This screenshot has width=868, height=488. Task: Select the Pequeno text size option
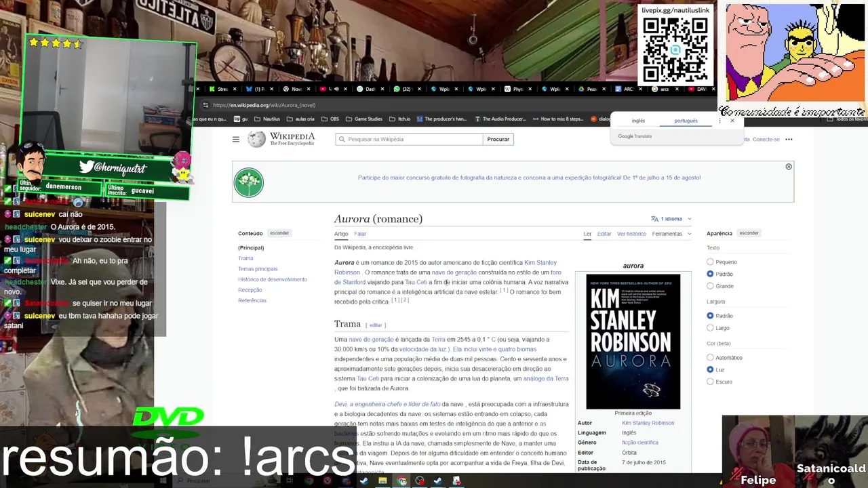[x=710, y=262]
